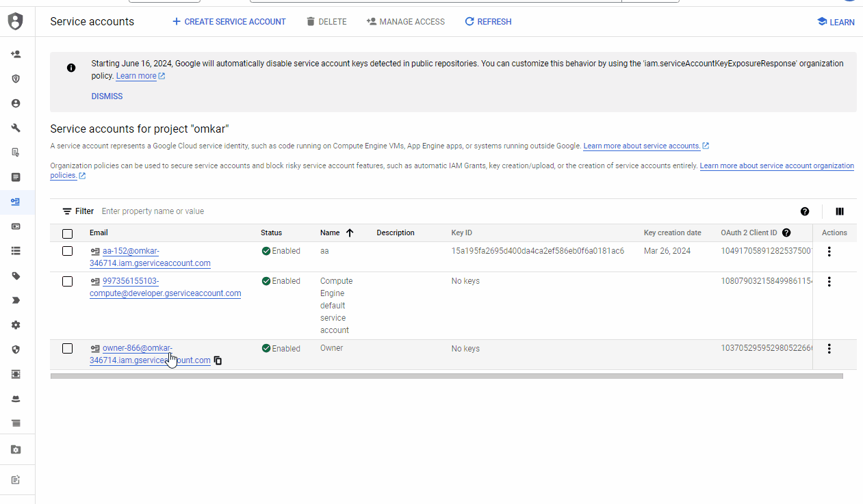Open Release Notes icon at sidebar bottom
Screen dimensions: 863x504
coord(16,479)
